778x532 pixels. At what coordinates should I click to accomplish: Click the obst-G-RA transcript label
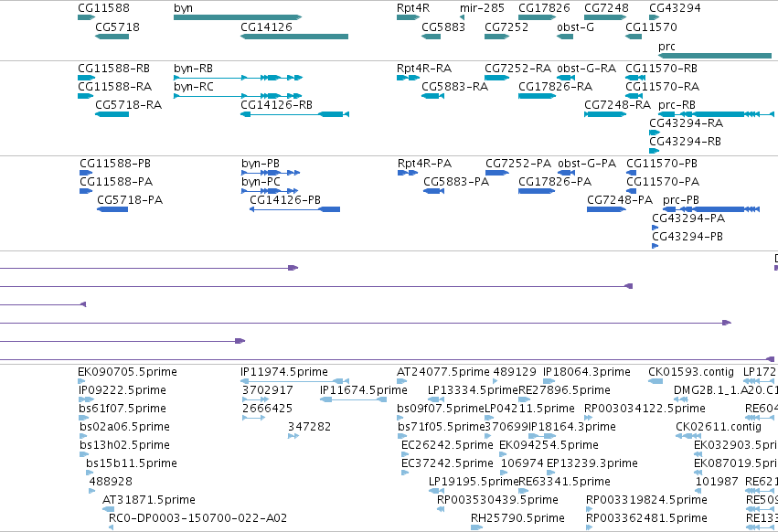coord(587,68)
